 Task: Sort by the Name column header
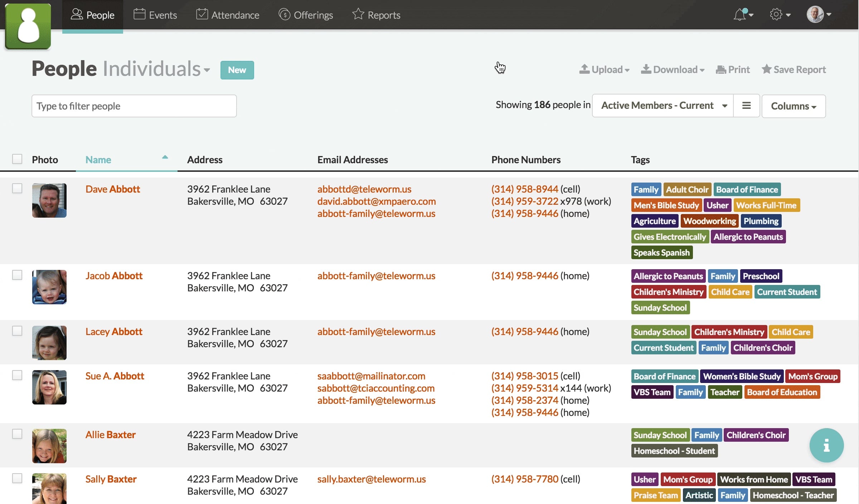[98, 160]
